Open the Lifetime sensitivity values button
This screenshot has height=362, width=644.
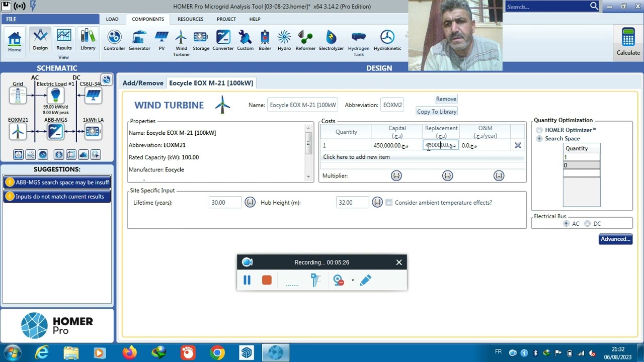pos(250,202)
